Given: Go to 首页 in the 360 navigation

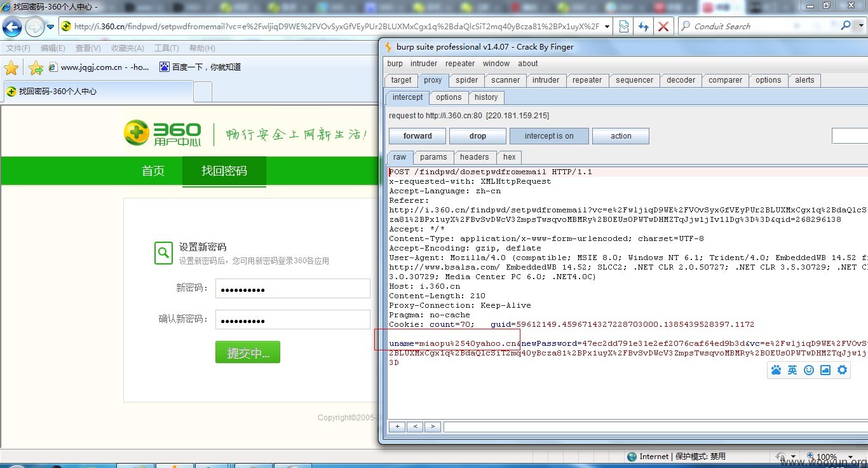Looking at the screenshot, I should point(153,171).
